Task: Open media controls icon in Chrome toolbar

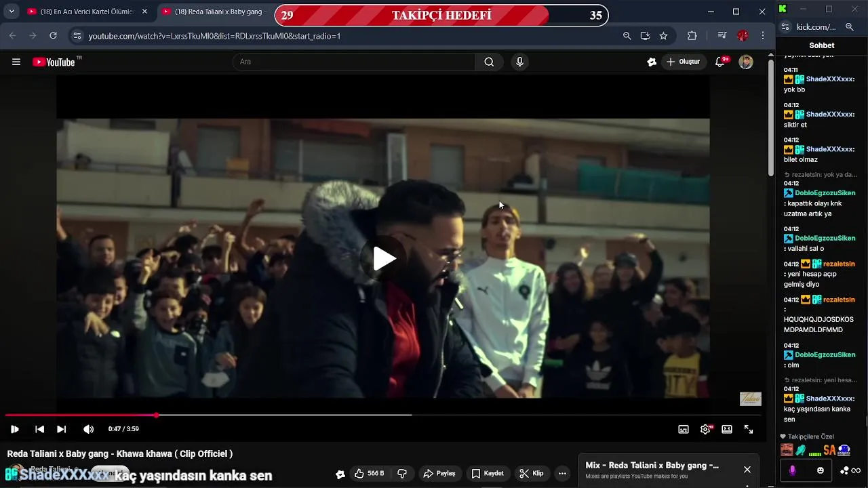Action: tap(722, 36)
